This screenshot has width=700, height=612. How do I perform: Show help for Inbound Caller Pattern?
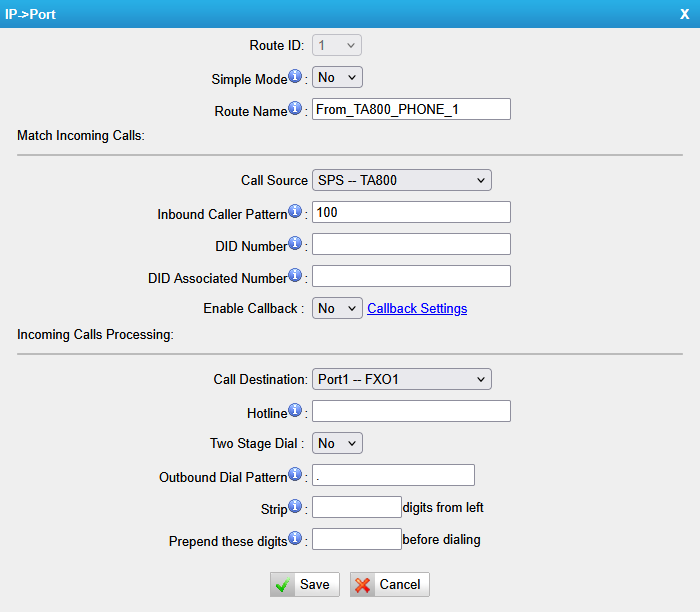pos(295,212)
